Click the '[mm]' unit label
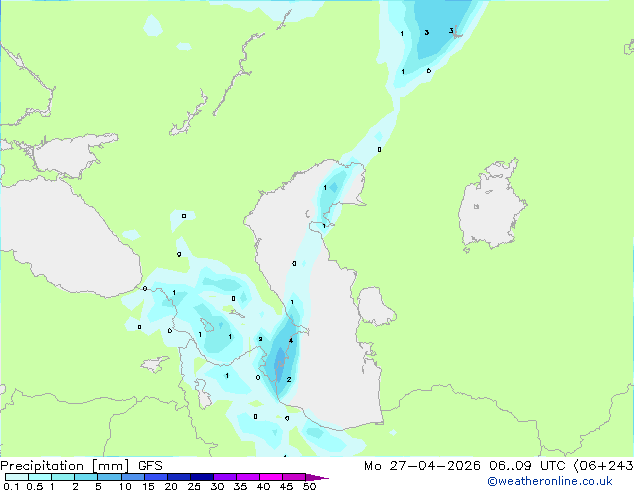 pyautogui.click(x=111, y=466)
